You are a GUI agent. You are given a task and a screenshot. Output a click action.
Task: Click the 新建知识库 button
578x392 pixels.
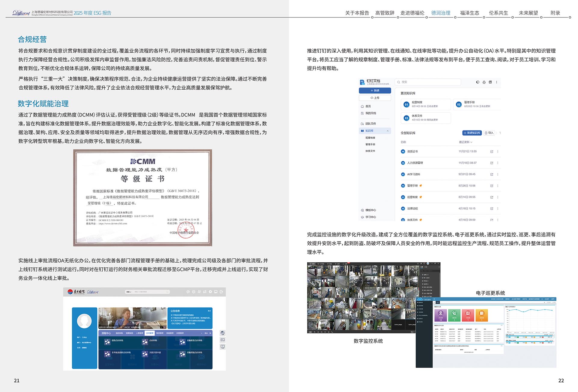click(x=472, y=133)
